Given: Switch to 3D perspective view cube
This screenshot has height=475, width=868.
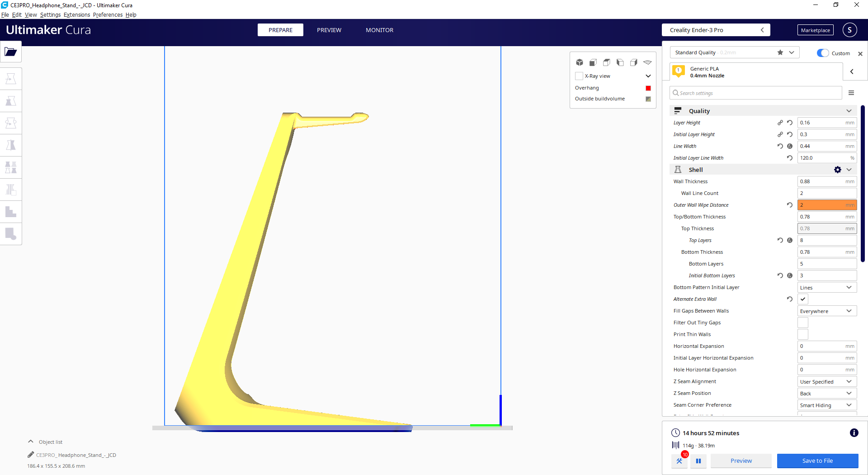Looking at the screenshot, I should 580,62.
